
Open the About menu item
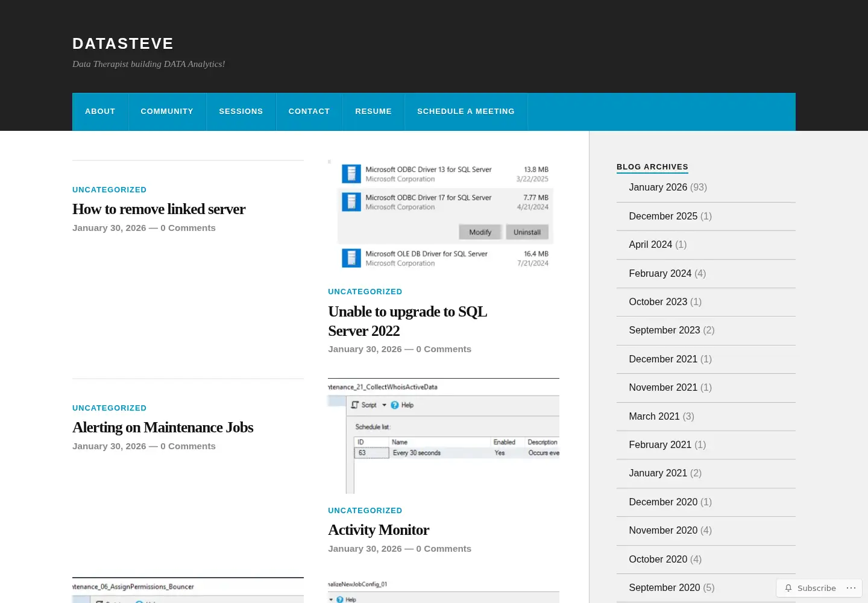(100, 112)
